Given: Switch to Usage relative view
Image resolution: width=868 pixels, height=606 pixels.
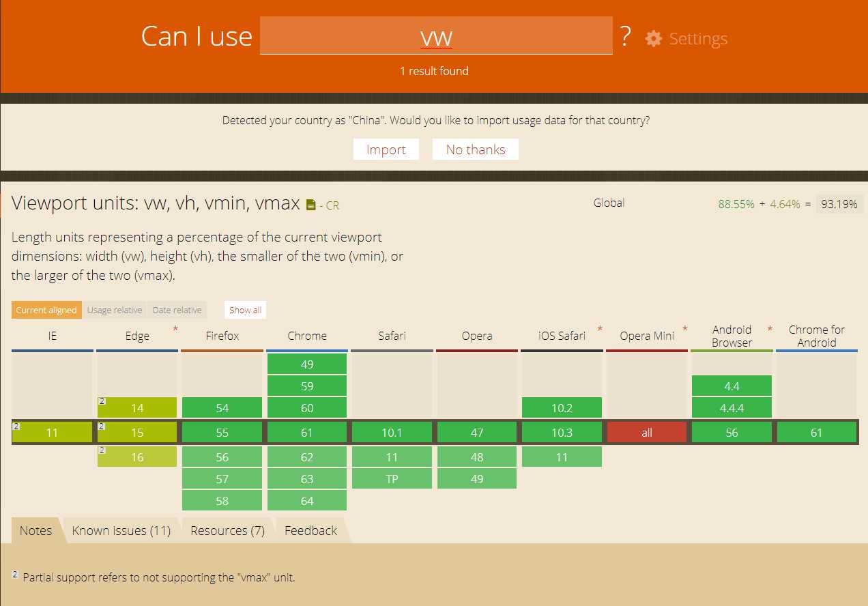Looking at the screenshot, I should coord(115,310).
